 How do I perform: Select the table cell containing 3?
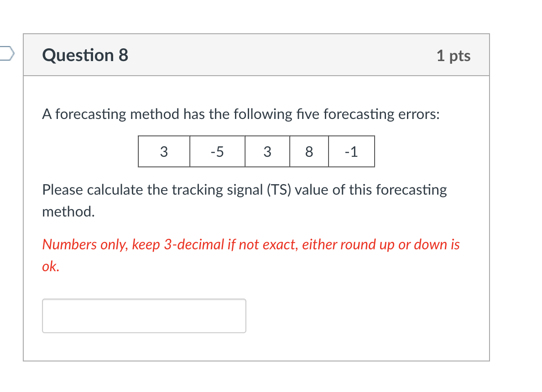pos(164,152)
